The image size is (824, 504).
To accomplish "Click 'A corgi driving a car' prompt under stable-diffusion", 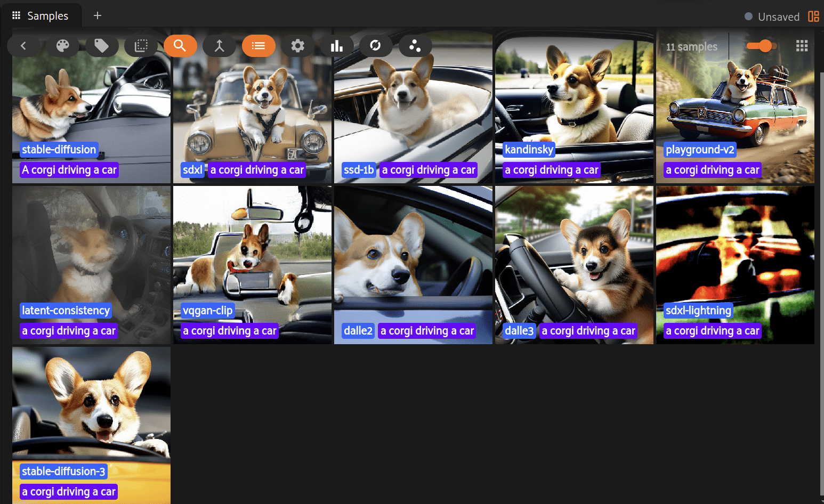I will (69, 170).
